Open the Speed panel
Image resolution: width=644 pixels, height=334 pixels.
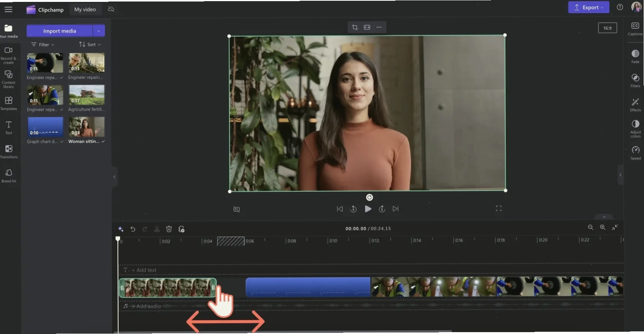(635, 153)
